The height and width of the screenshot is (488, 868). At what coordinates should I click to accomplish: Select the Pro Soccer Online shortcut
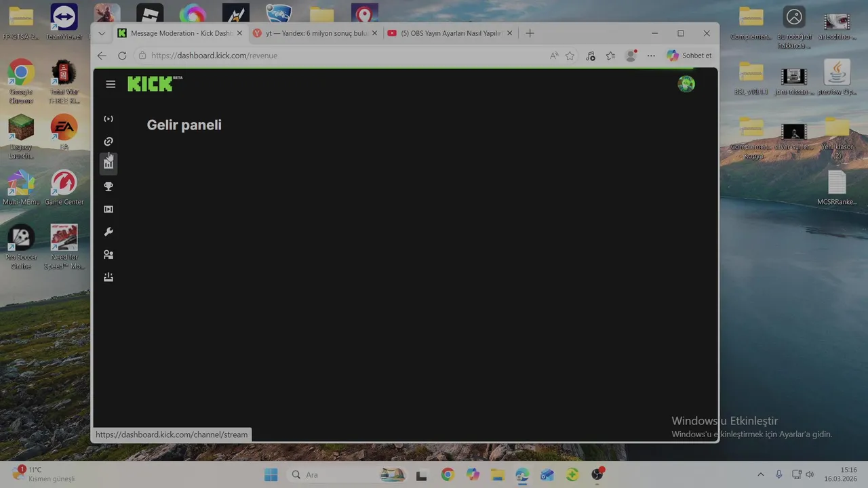(21, 247)
